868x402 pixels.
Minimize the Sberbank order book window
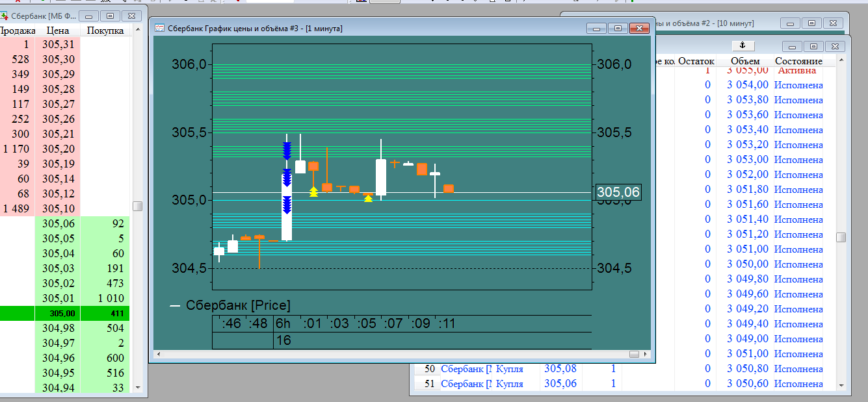click(x=90, y=15)
